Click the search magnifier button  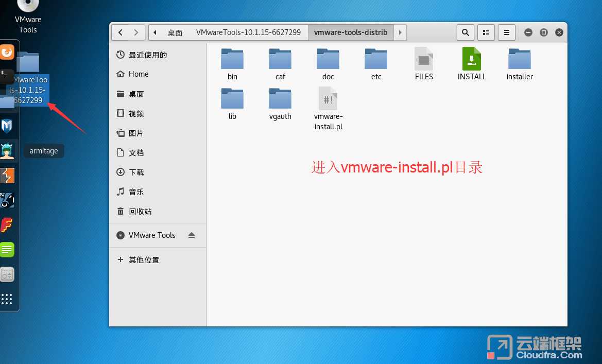click(x=466, y=32)
